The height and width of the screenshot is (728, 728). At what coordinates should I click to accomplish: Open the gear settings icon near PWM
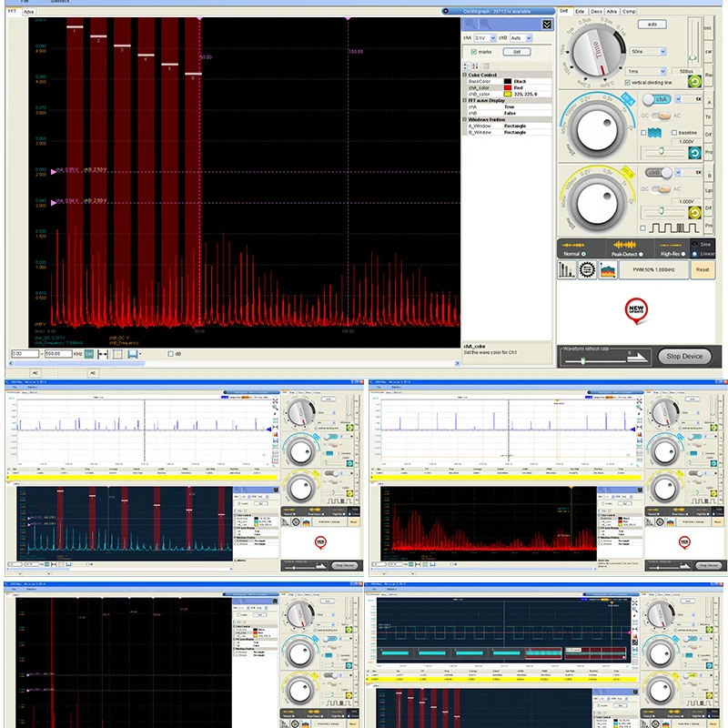[585, 269]
